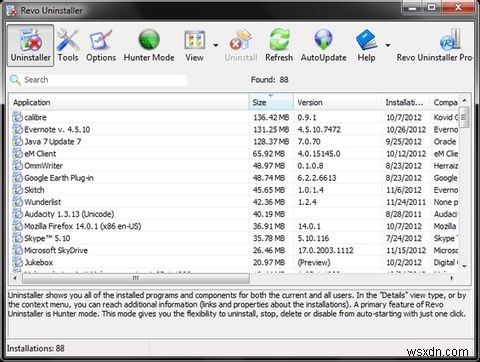Sort by Application column header
480x362 pixels.
(x=129, y=102)
